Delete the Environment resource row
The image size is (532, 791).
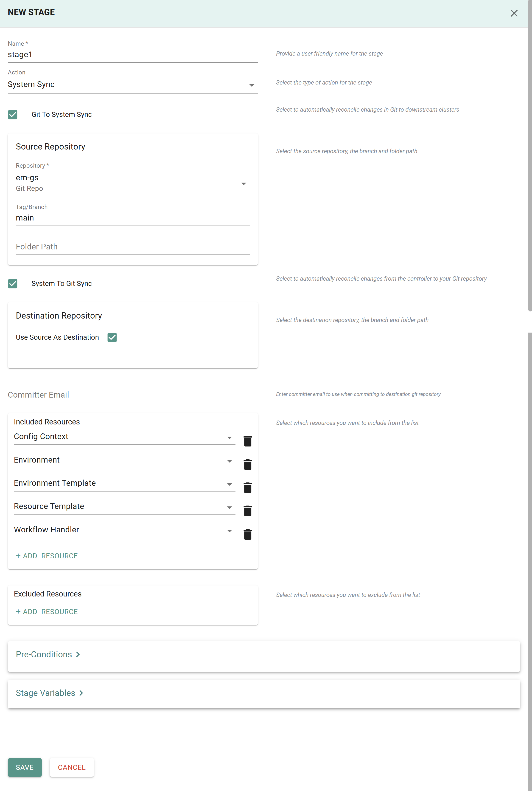click(248, 464)
